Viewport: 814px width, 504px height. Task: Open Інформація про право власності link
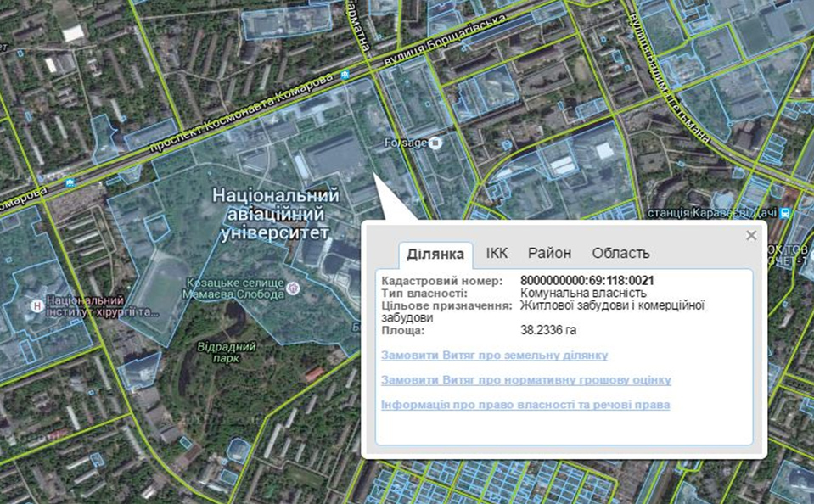(x=525, y=405)
